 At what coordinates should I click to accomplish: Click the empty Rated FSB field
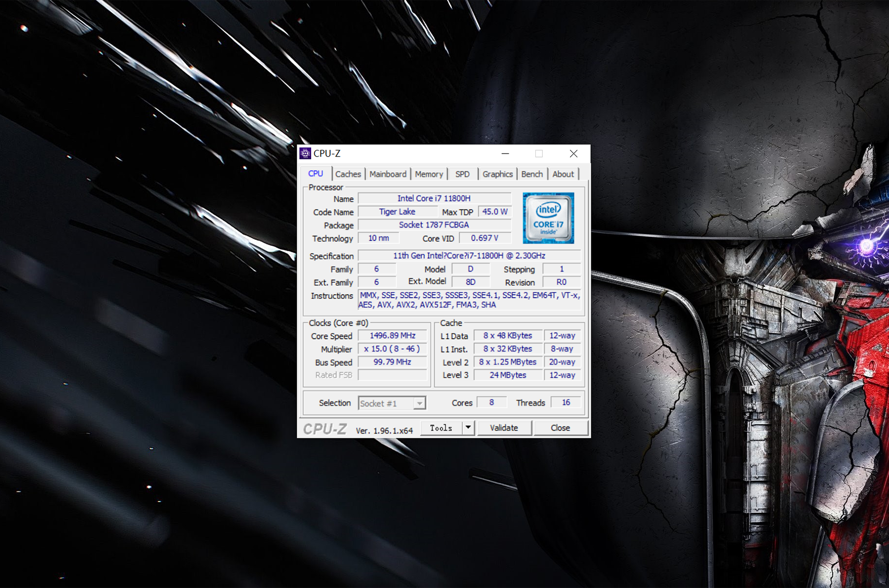tap(393, 375)
